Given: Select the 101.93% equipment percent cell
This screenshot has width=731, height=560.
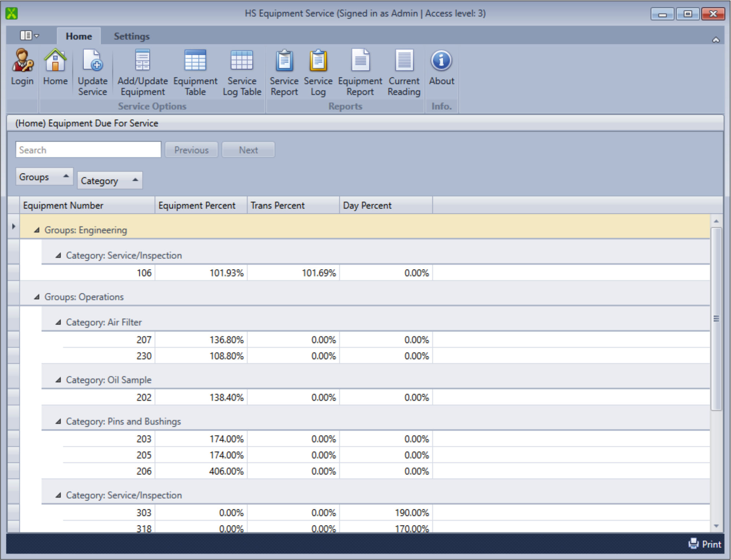Looking at the screenshot, I should 201,273.
